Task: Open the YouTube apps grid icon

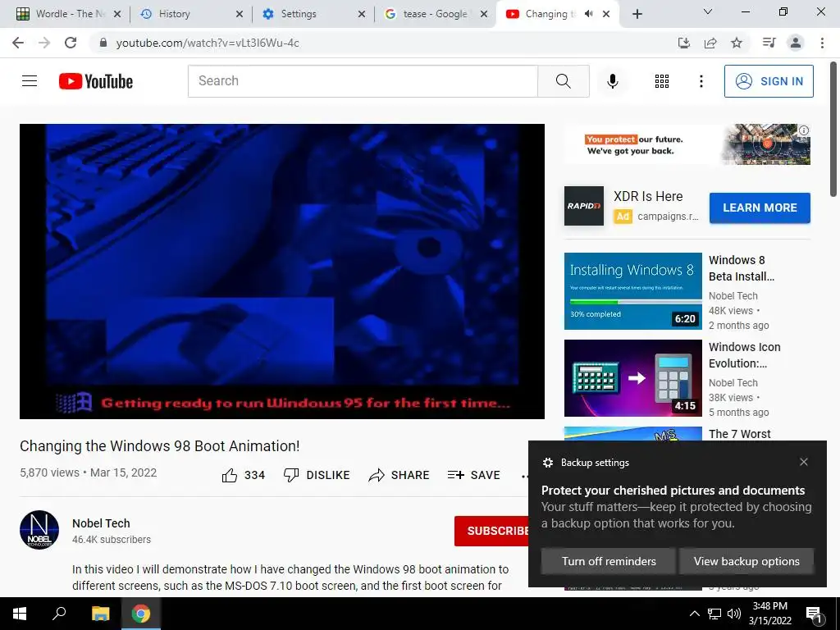Action: [662, 81]
